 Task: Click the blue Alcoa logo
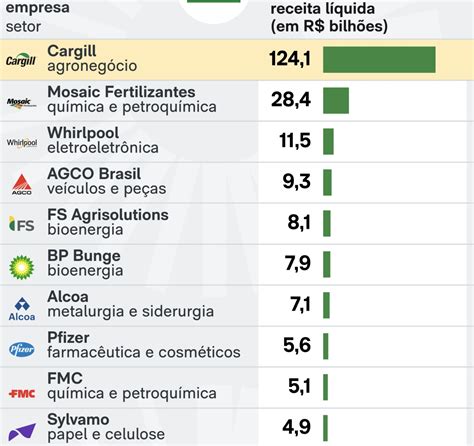point(22,309)
